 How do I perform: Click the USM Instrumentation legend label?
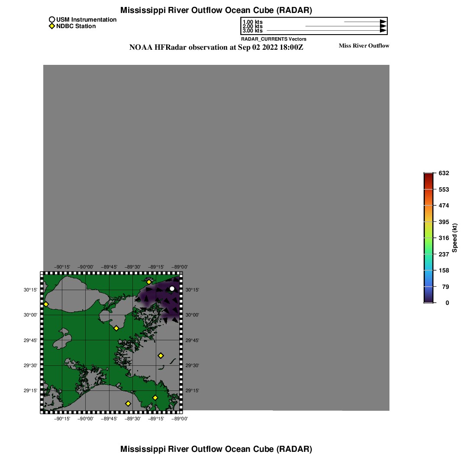(x=86, y=19)
